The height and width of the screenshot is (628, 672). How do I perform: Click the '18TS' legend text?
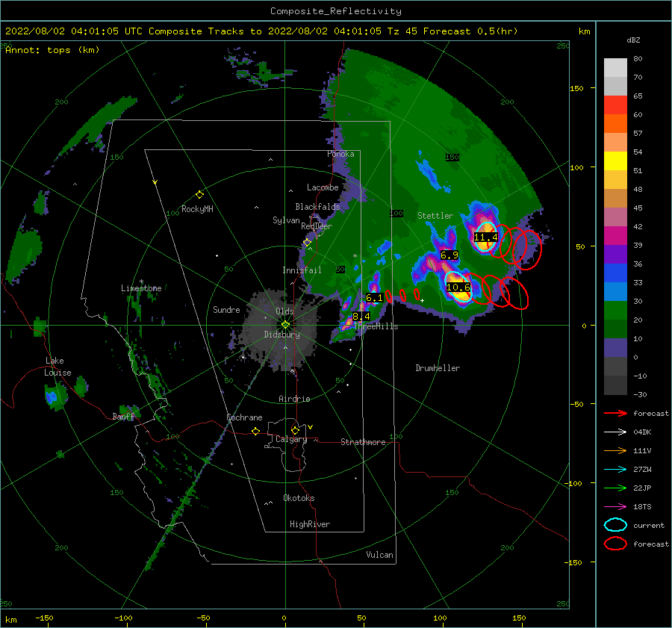642,507
